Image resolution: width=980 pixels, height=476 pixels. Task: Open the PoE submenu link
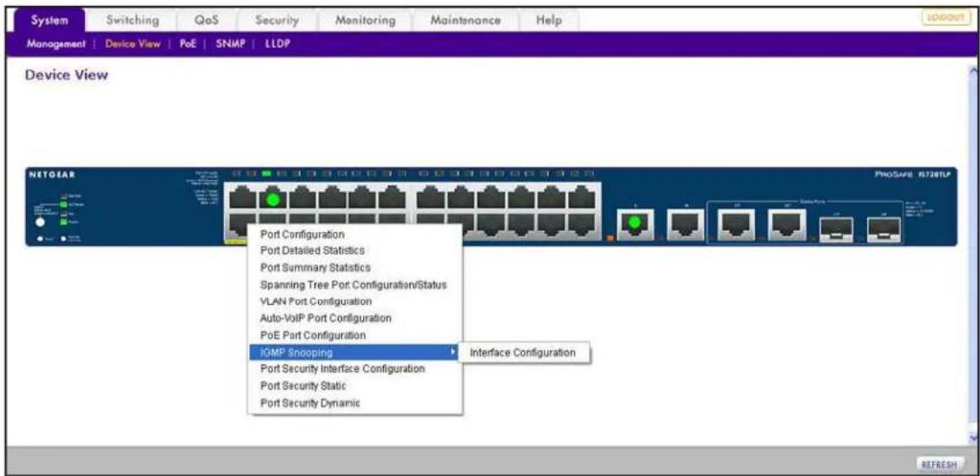click(x=189, y=44)
